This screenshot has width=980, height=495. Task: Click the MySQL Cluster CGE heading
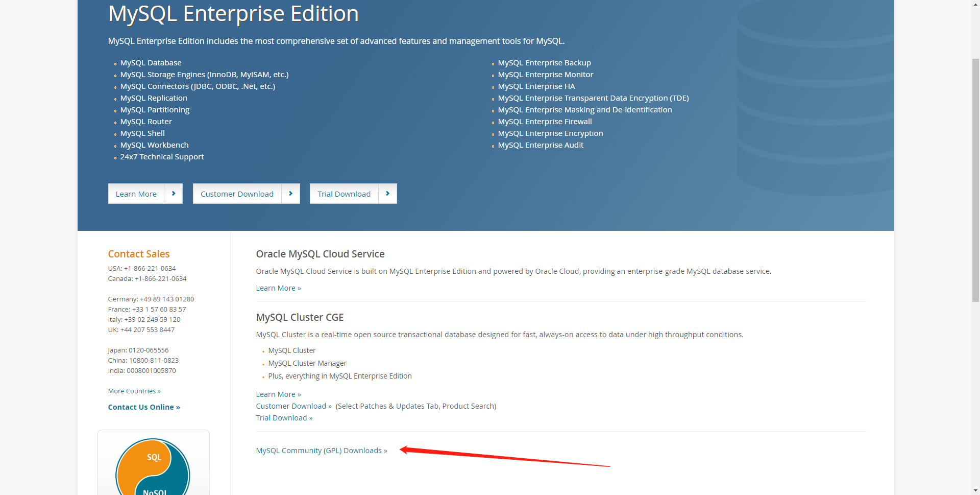coord(300,317)
